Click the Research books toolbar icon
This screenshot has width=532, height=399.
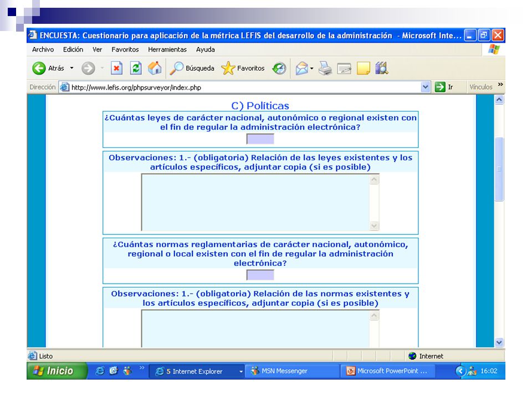pos(382,68)
